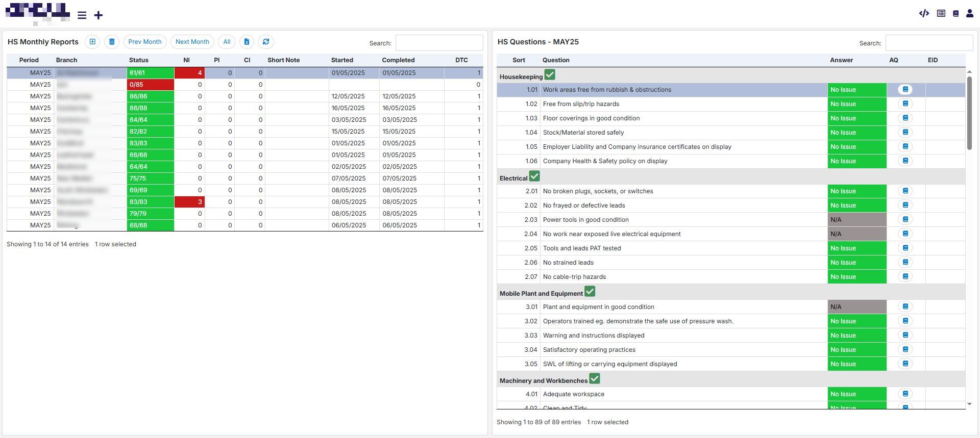
Task: Open the hamburger navigation menu
Action: (x=82, y=15)
